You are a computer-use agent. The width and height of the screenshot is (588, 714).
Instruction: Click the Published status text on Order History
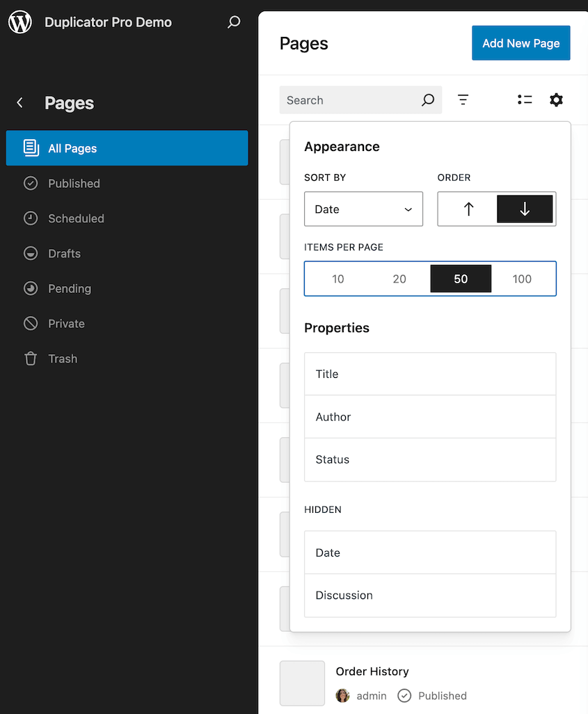443,696
